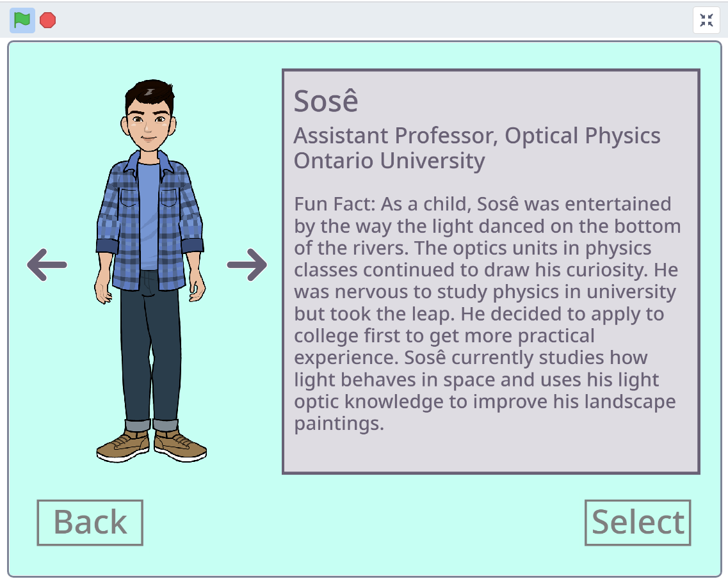This screenshot has height=579, width=728.
Task: Stop the project with the red stop sign
Action: point(47,20)
